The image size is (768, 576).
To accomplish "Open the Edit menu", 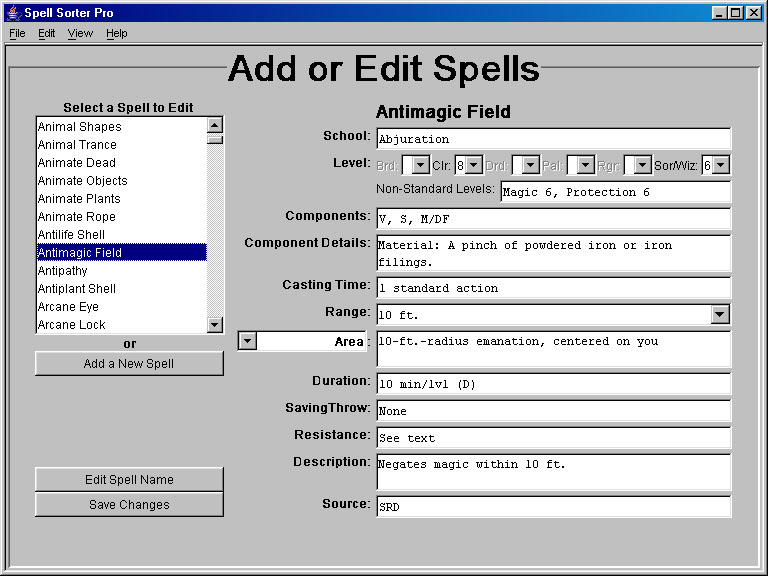I will click(47, 33).
